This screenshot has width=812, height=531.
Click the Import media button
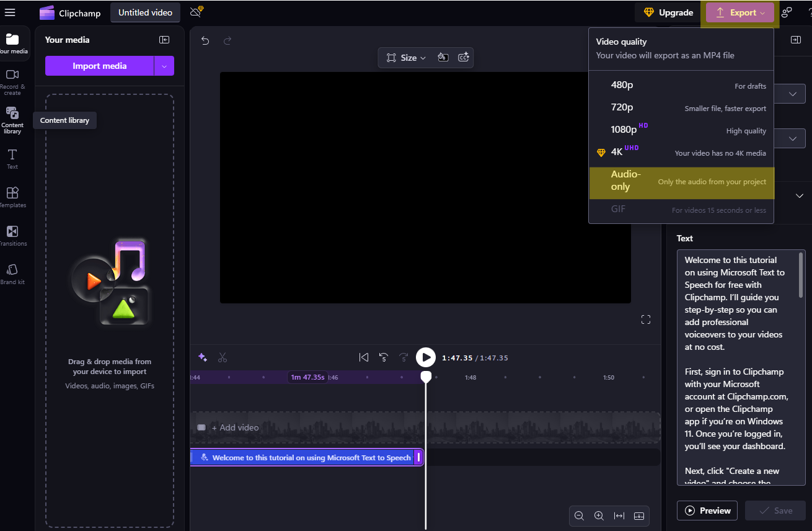pos(99,66)
